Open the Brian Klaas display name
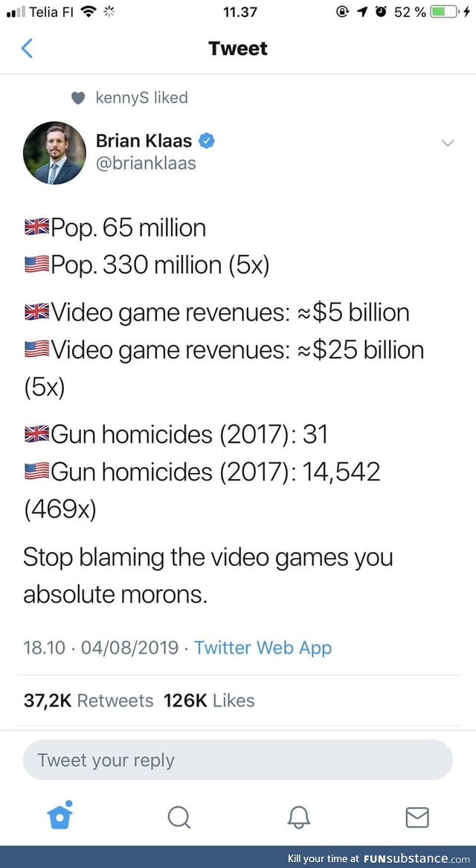Viewport: 476px width, 868px height. 144,141
